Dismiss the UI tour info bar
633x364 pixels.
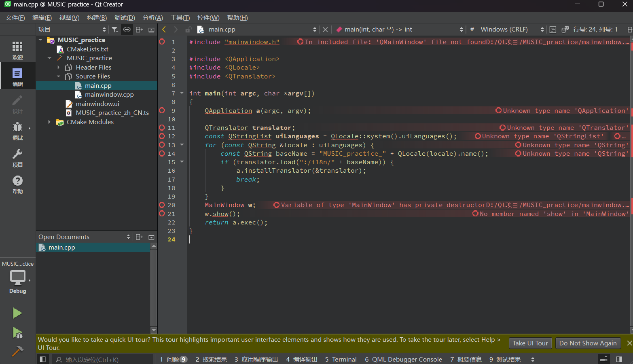pos(629,343)
